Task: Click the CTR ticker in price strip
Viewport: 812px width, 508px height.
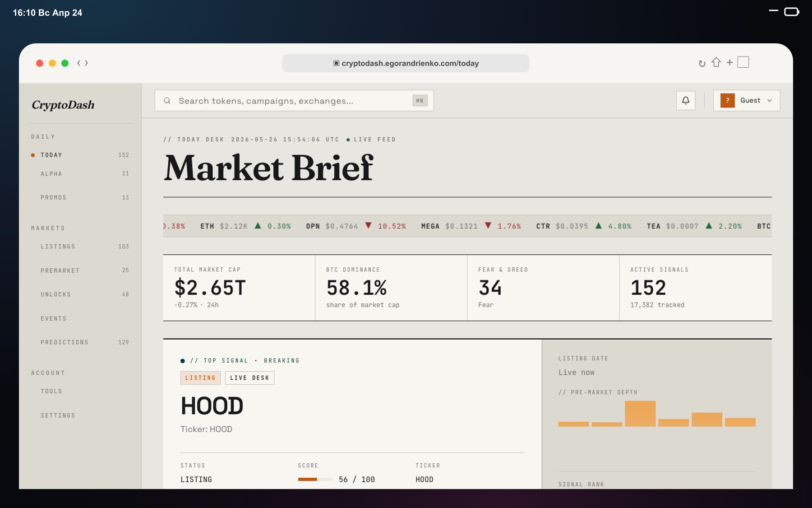Action: 584,226
